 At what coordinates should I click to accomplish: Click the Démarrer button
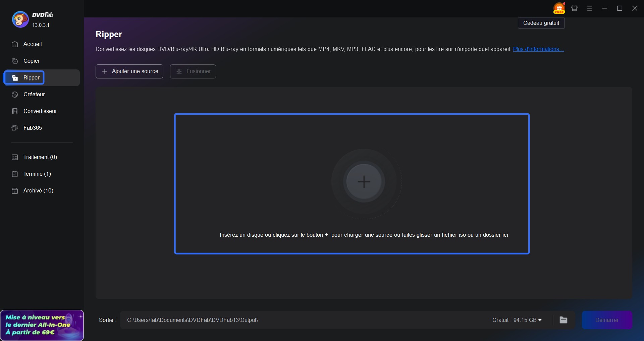[x=607, y=320]
